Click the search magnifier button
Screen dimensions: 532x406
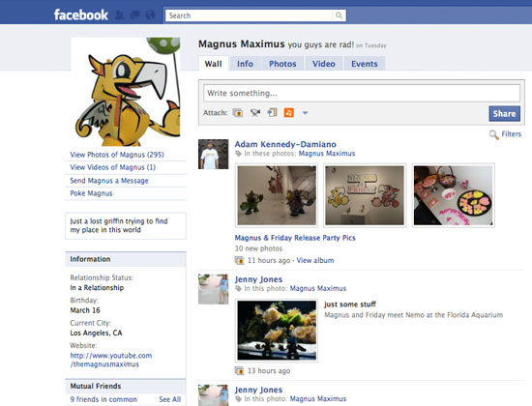pos(339,15)
